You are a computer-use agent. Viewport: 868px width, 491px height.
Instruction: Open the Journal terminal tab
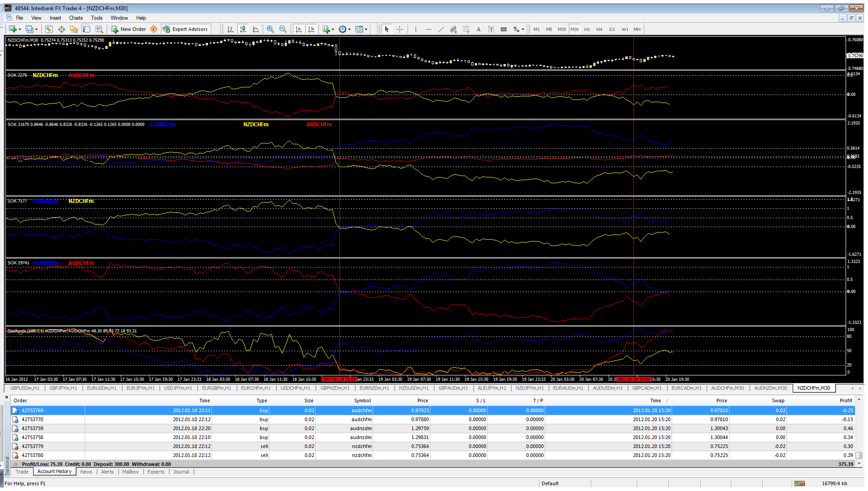181,472
